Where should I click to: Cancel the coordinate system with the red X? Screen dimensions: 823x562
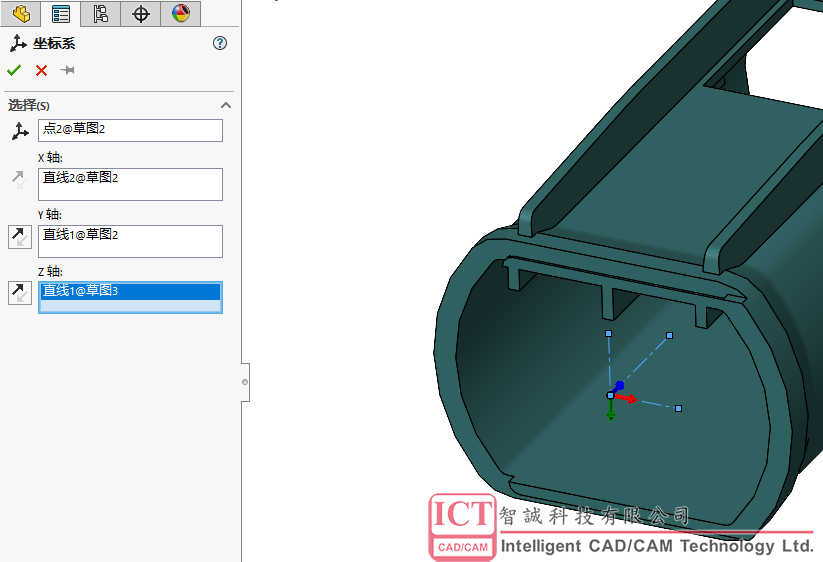[x=41, y=70]
